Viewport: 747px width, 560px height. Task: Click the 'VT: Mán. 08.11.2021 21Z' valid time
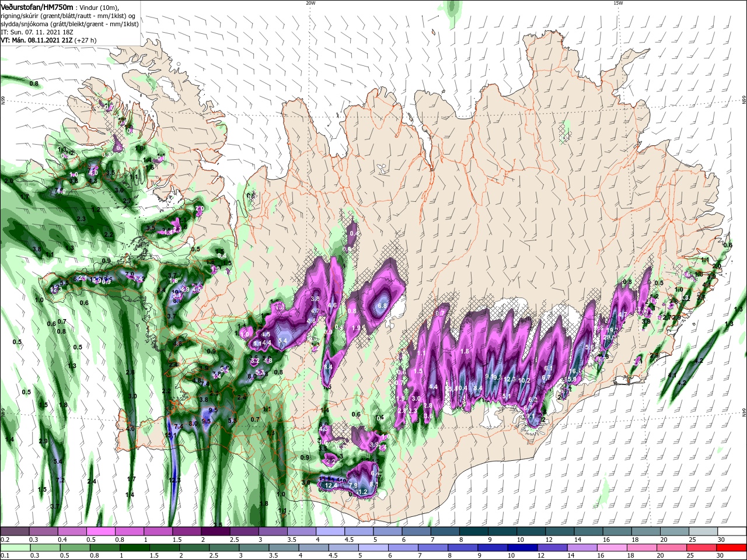[36, 40]
